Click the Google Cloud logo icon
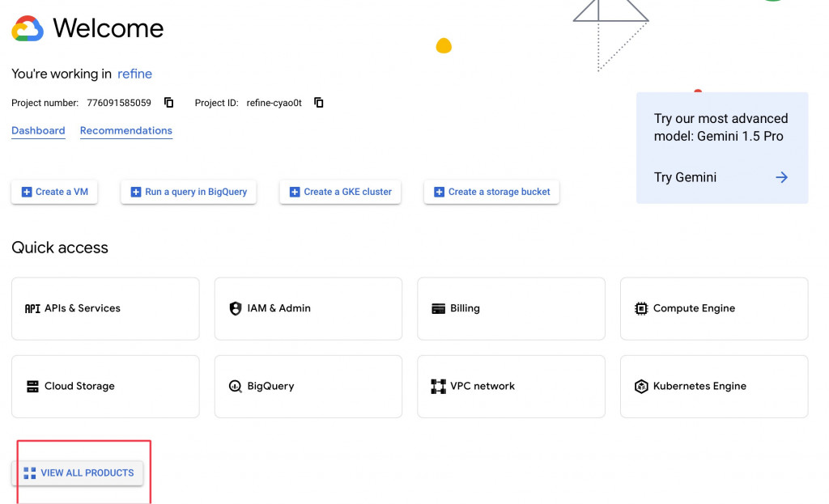Screen dimensions: 829x504 [x=28, y=29]
